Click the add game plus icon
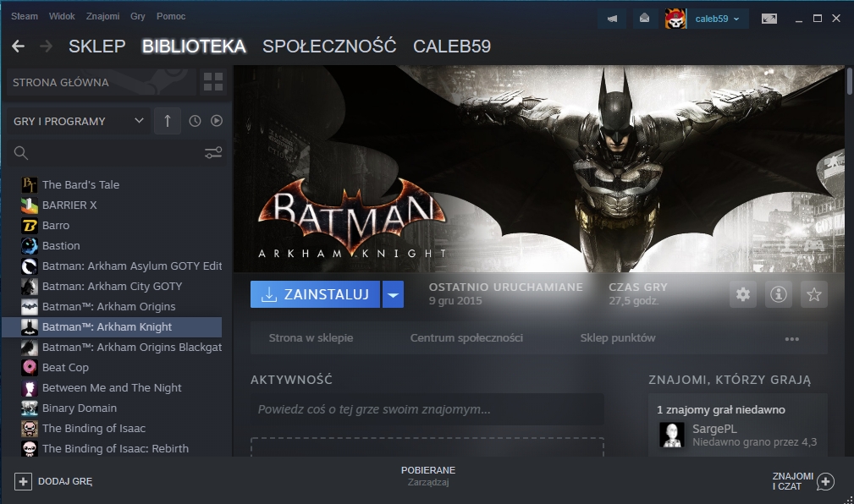This screenshot has width=854, height=504. click(23, 481)
